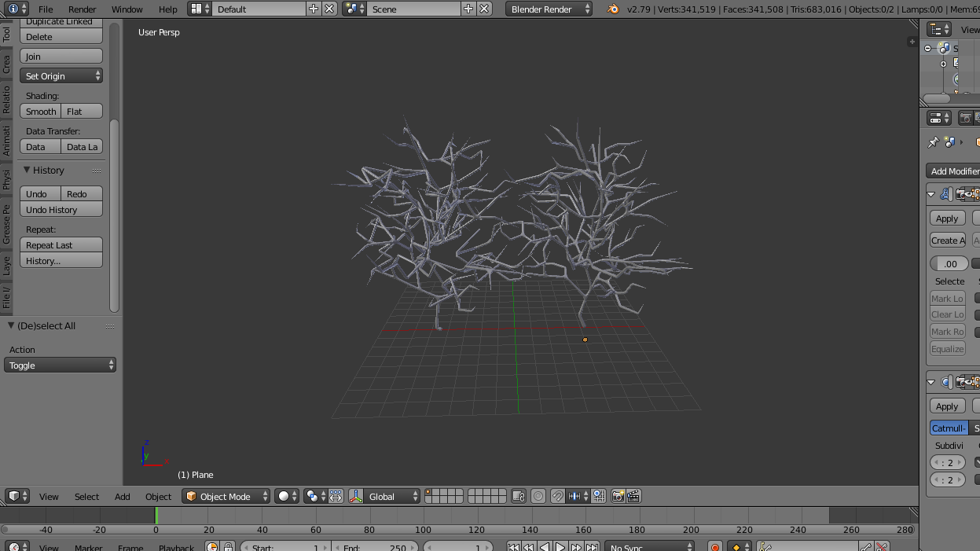The image size is (980, 551).
Task: Toggle timeline lock time to other windows
Action: tap(228, 546)
